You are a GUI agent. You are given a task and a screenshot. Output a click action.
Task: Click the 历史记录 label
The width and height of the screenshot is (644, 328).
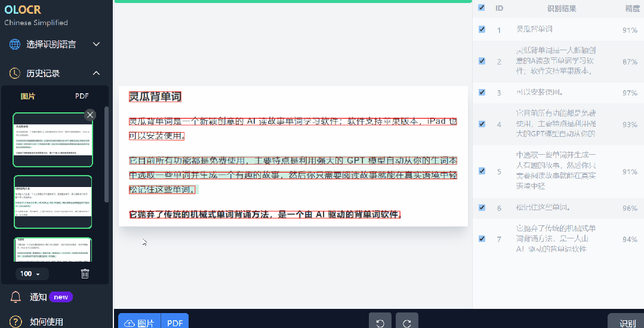[x=43, y=73]
